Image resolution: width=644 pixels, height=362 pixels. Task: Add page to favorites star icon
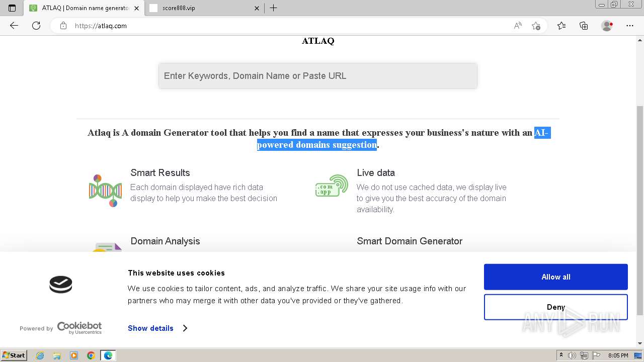[x=536, y=26]
